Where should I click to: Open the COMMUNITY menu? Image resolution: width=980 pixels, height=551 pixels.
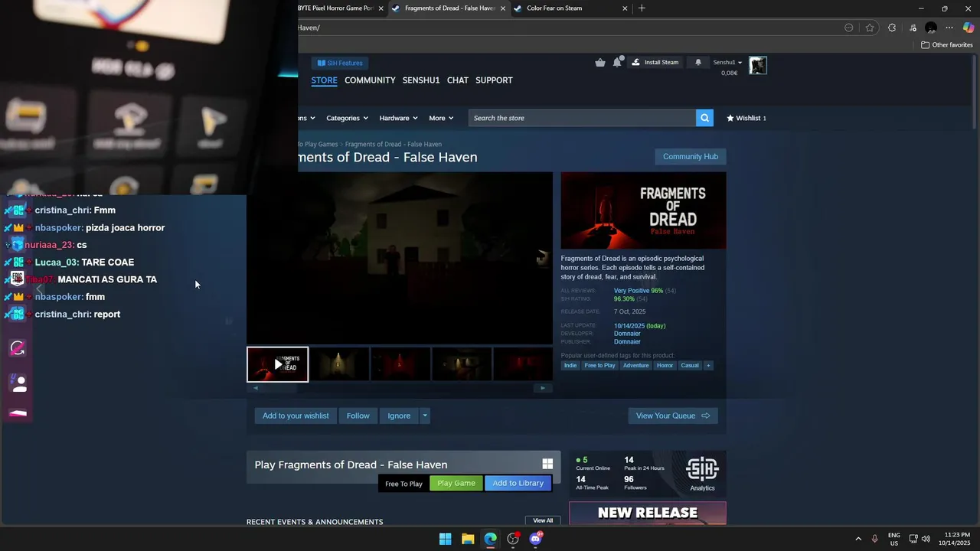tap(370, 80)
